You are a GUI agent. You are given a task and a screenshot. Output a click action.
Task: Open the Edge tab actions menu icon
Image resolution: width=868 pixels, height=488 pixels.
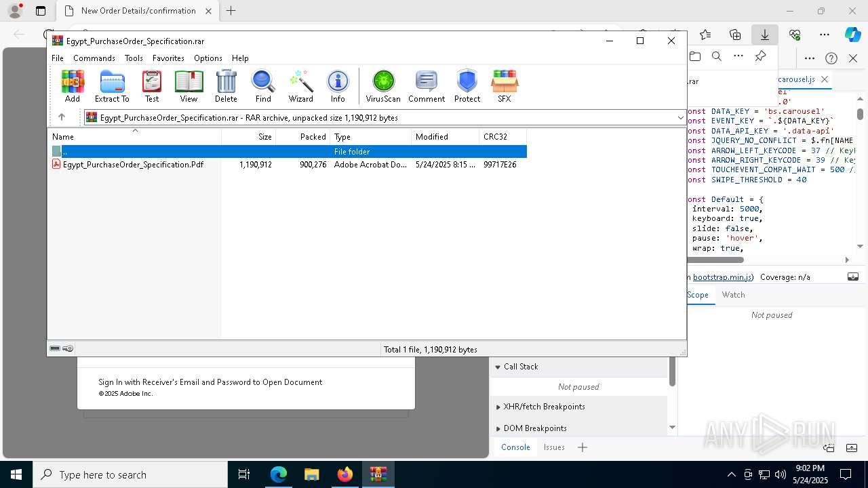41,11
